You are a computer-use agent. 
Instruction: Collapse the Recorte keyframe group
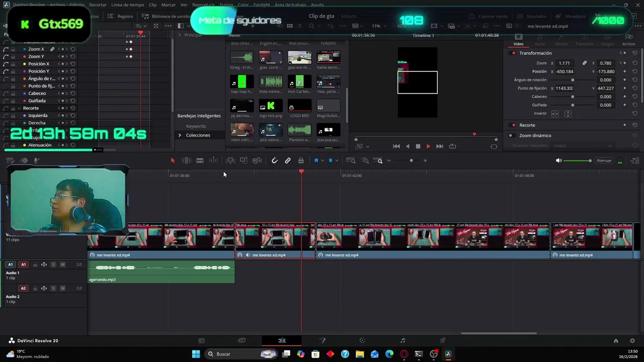19,108
